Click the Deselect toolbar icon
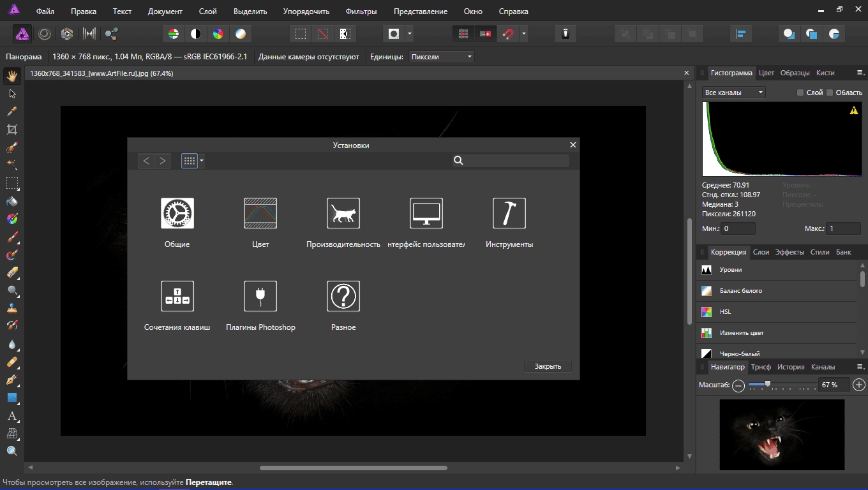Viewport: 868px width, 490px height. [x=323, y=34]
